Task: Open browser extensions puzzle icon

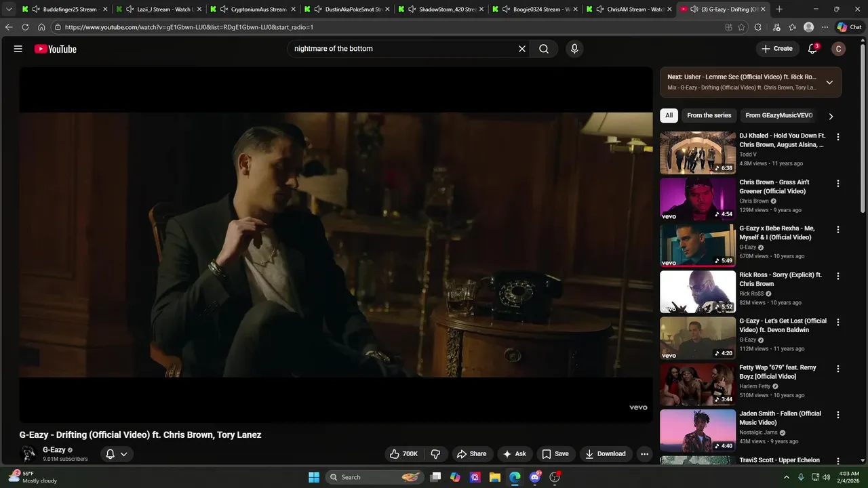Action: [758, 27]
